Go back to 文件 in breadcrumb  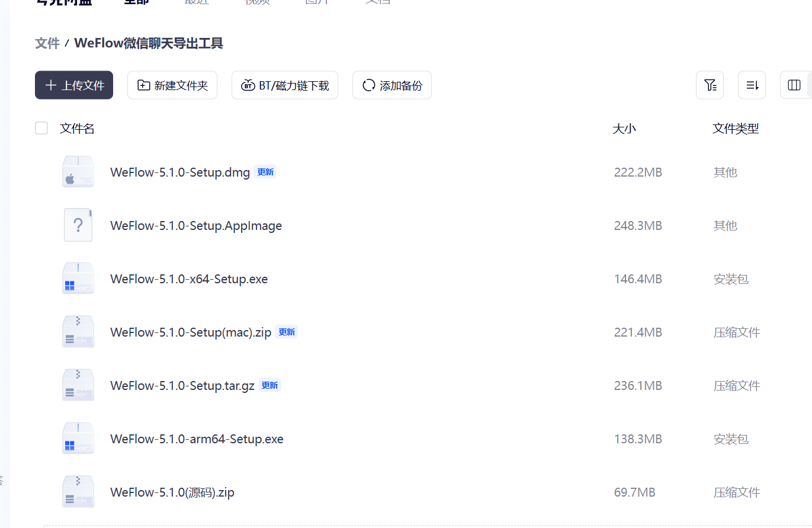[x=47, y=43]
